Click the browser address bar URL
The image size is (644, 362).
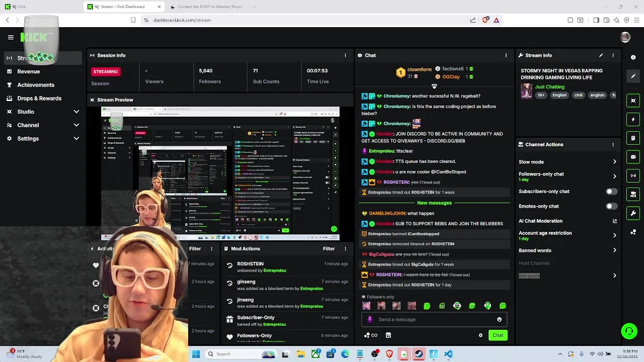pos(182,20)
